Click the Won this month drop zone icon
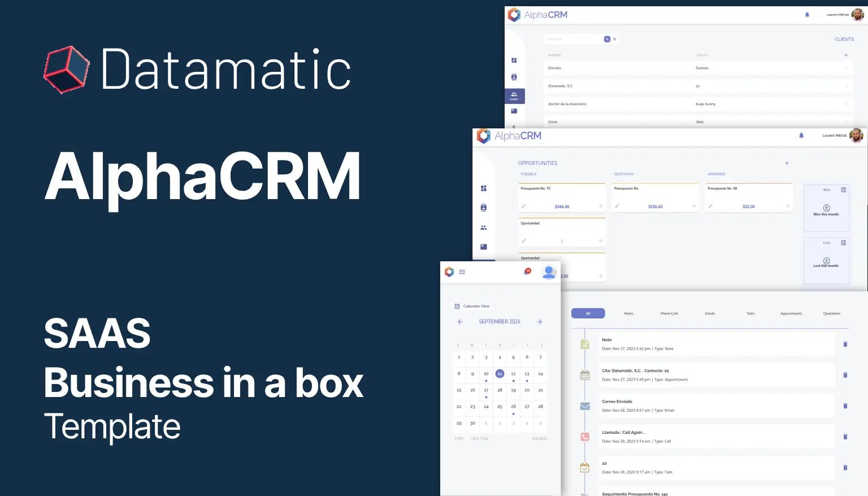 (x=827, y=208)
